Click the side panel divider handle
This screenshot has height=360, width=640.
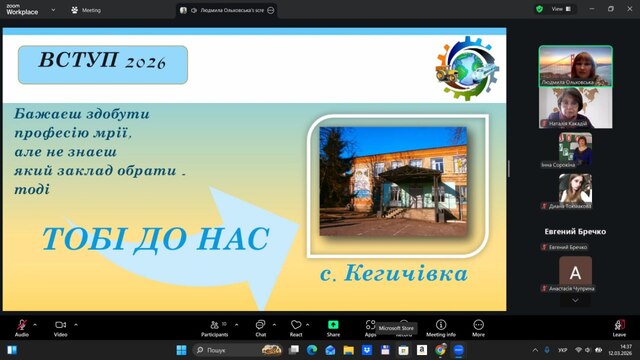(509, 169)
